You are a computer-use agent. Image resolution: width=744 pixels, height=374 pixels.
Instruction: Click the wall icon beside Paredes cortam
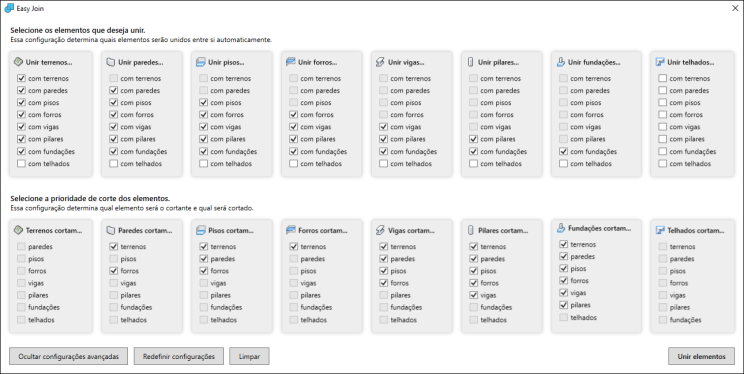(111, 230)
